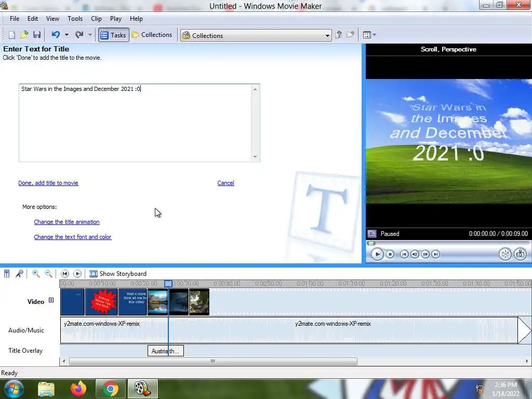Open the View menu
Viewport: 532px width, 399px height.
52,19
